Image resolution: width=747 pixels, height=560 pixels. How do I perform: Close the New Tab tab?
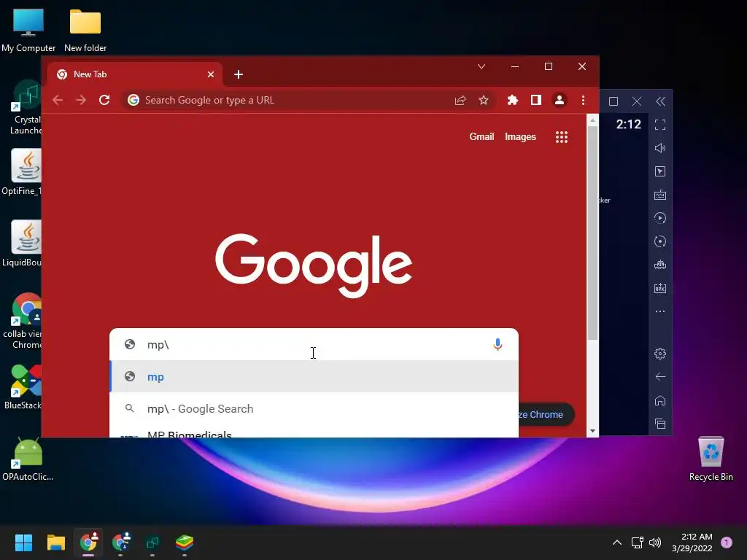click(x=211, y=74)
